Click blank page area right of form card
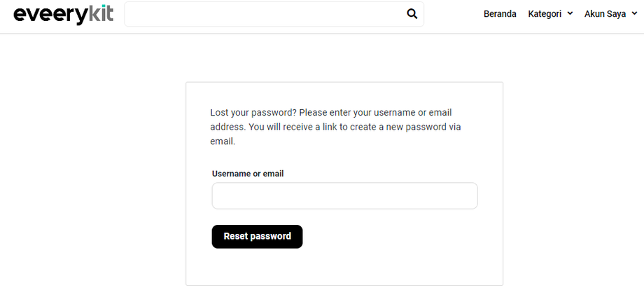This screenshot has width=644, height=304. click(574, 182)
